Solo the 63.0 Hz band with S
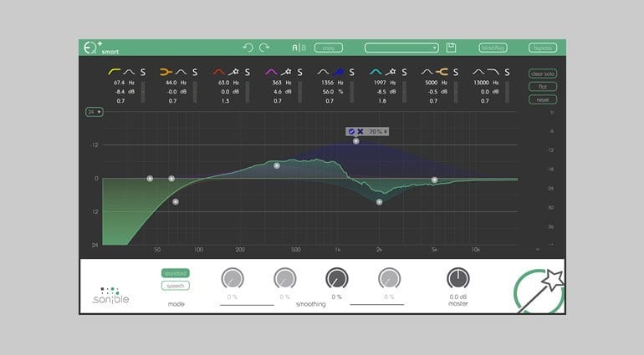The image size is (644, 355). 248,72
